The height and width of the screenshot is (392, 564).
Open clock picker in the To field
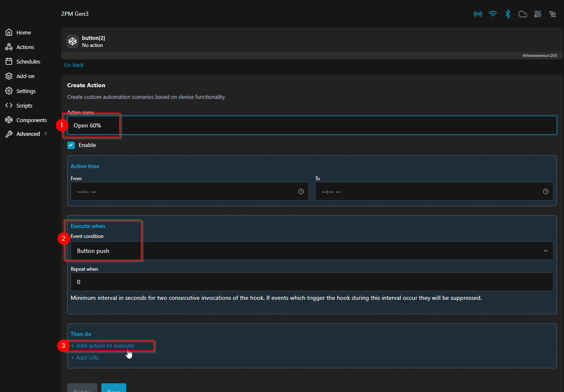[x=545, y=191]
